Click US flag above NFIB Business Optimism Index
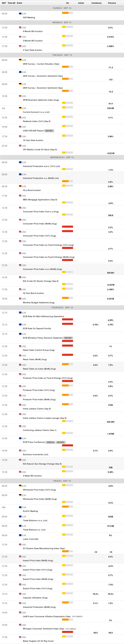124x644 pixels. [20, 96]
